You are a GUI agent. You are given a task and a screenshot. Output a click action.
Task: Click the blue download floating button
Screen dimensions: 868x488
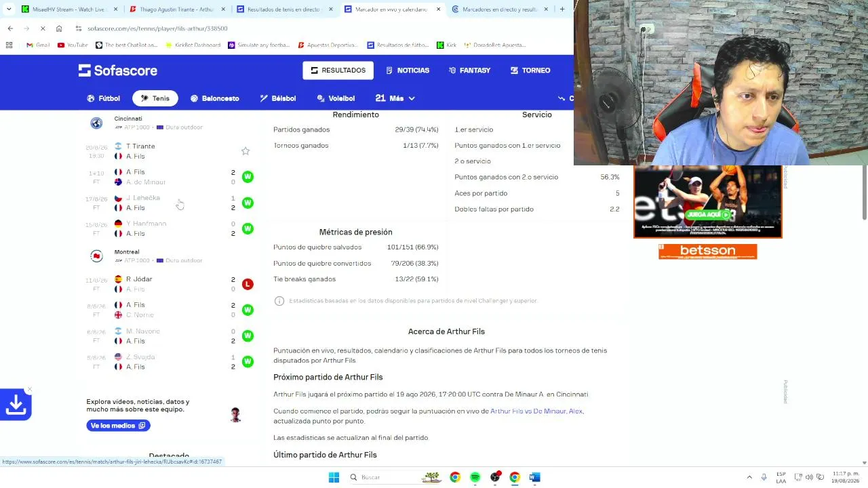[16, 405]
